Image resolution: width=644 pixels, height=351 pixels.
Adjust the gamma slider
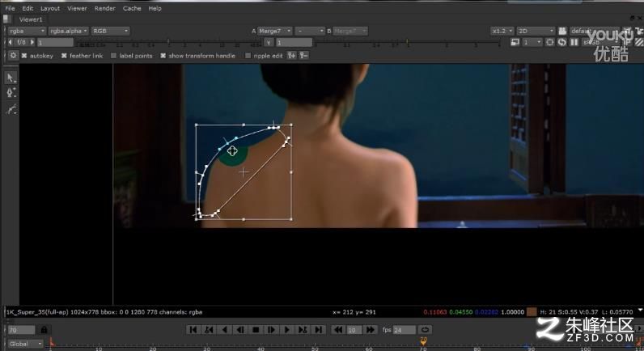tap(407, 42)
